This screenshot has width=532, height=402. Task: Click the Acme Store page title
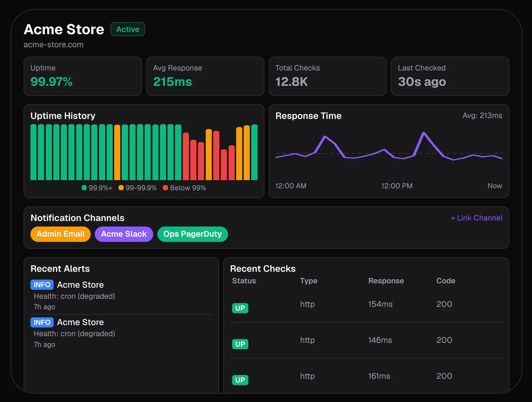coord(64,29)
